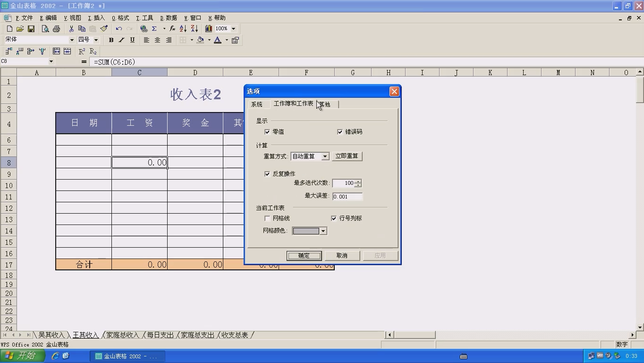Screen dimensions: 644x363
Task: Open the 网格颜色 color picker
Action: point(310,231)
